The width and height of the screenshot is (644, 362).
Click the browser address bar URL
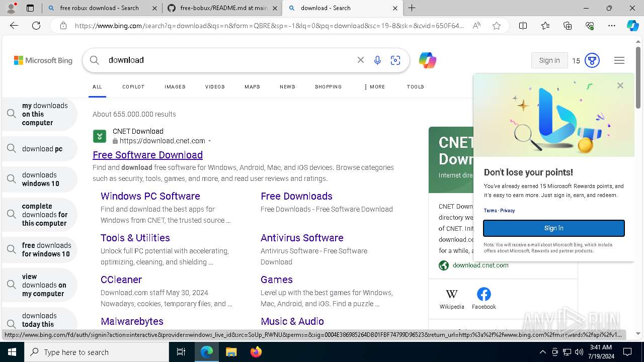click(269, 26)
